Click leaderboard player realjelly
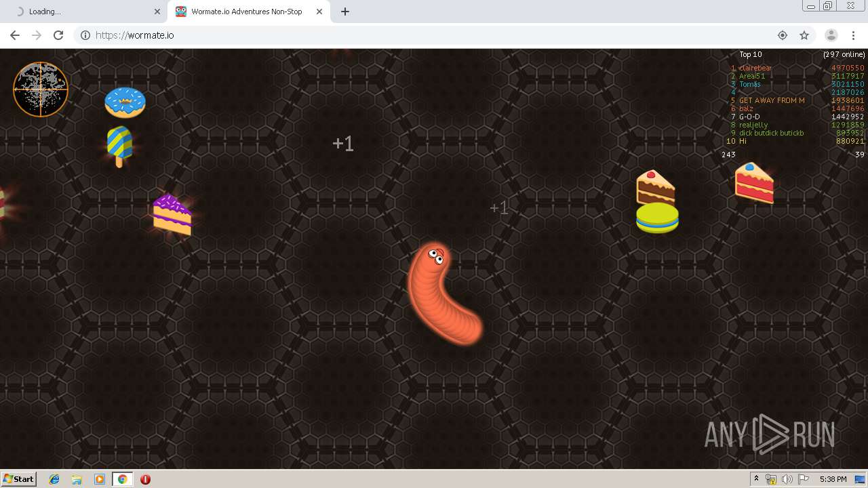Screen dimensions: 868x488 click(753, 125)
